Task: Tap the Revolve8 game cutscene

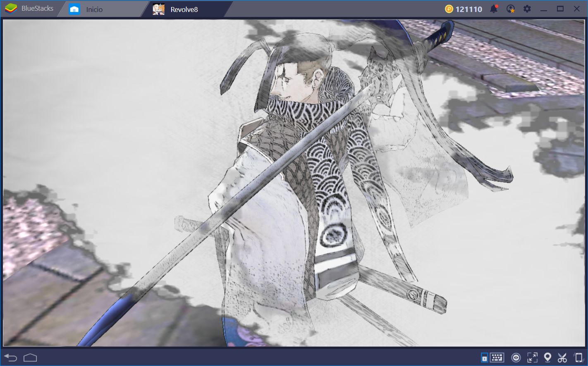Action: click(294, 183)
